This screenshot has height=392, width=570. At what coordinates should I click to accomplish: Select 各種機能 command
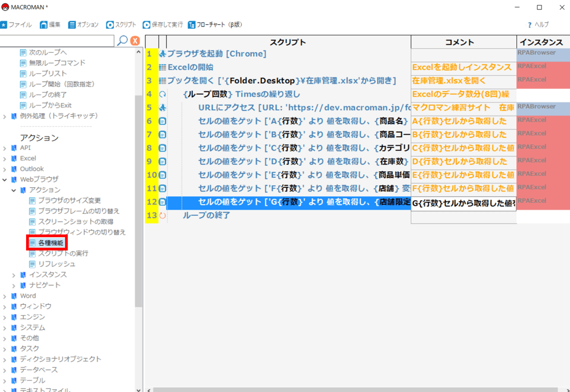pyautogui.click(x=46, y=243)
